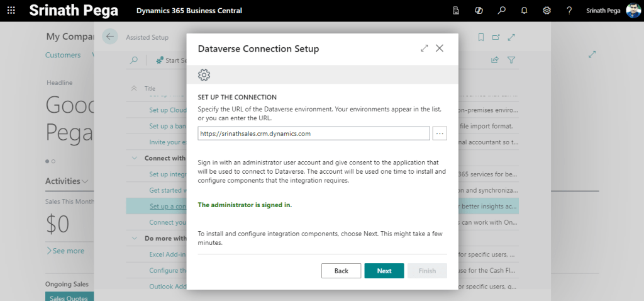This screenshot has height=301, width=644.
Task: Click the Dataverse environment URL field
Action: coord(313,133)
